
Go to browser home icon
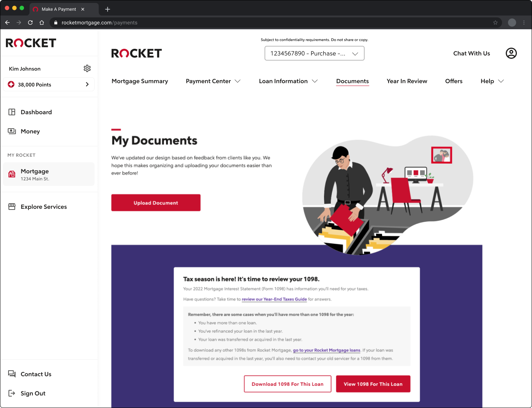tap(42, 23)
